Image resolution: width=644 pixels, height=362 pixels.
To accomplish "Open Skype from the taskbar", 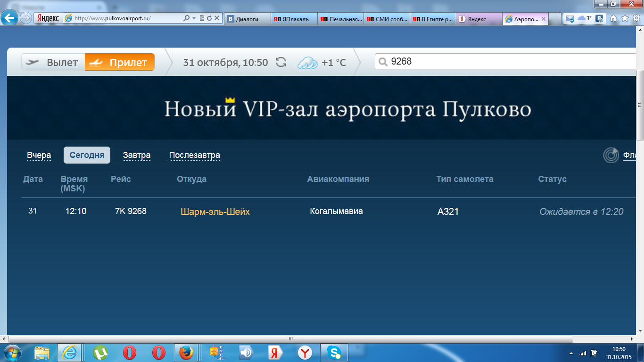I will [335, 353].
